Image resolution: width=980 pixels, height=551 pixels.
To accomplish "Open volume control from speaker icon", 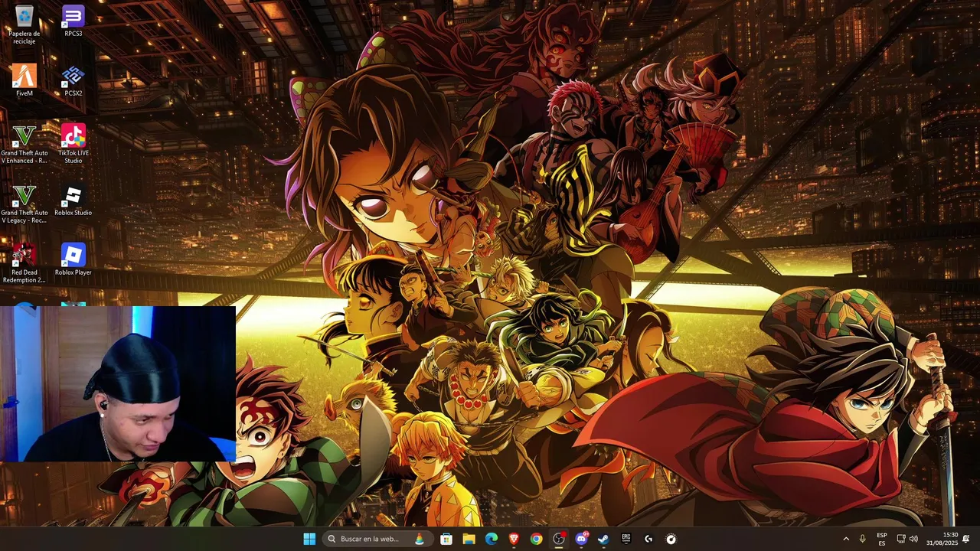I will (x=913, y=539).
